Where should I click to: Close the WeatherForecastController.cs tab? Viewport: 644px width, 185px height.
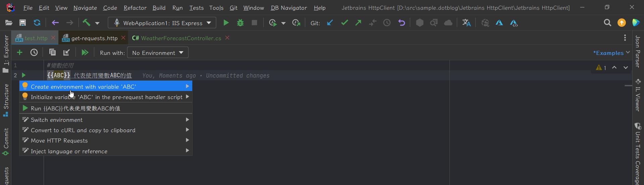(x=227, y=38)
